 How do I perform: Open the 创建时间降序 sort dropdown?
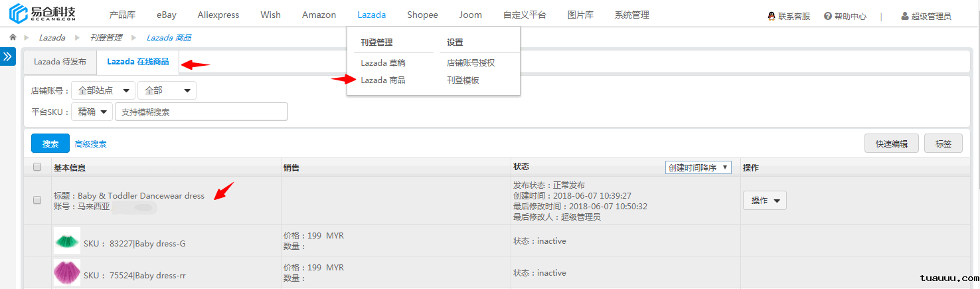tap(698, 167)
